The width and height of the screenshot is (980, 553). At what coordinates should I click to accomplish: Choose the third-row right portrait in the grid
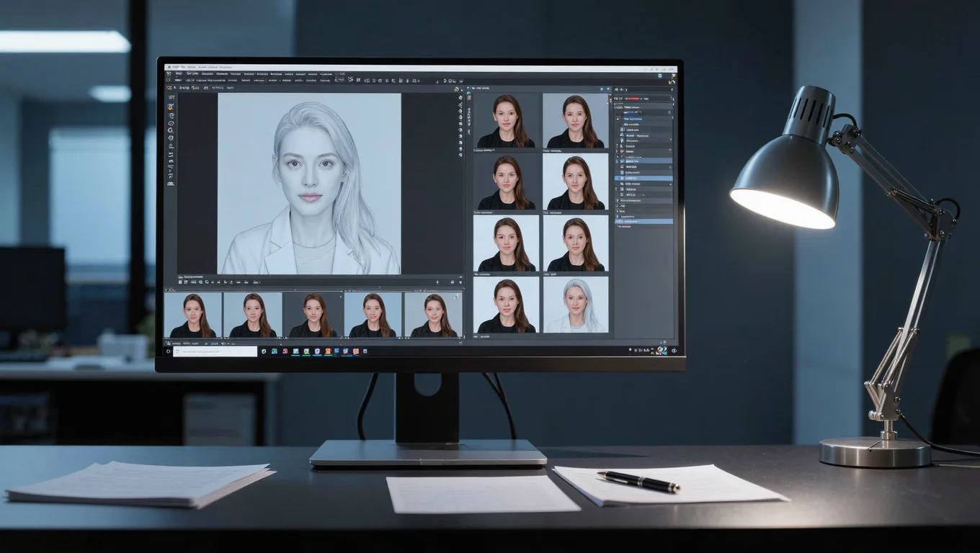pos(575,243)
